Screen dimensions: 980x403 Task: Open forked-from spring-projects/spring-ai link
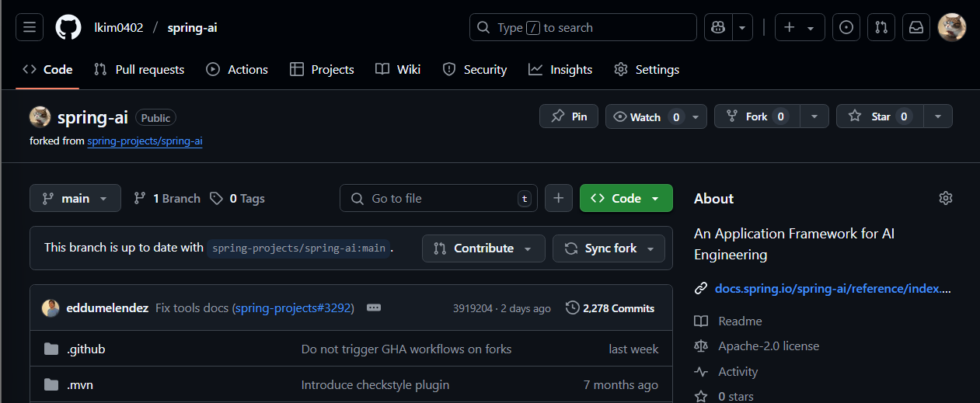[x=145, y=141]
